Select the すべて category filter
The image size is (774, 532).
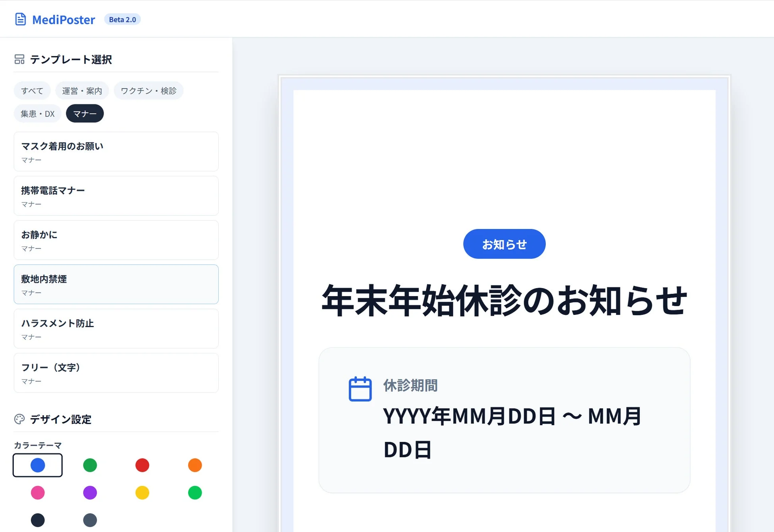click(x=32, y=91)
